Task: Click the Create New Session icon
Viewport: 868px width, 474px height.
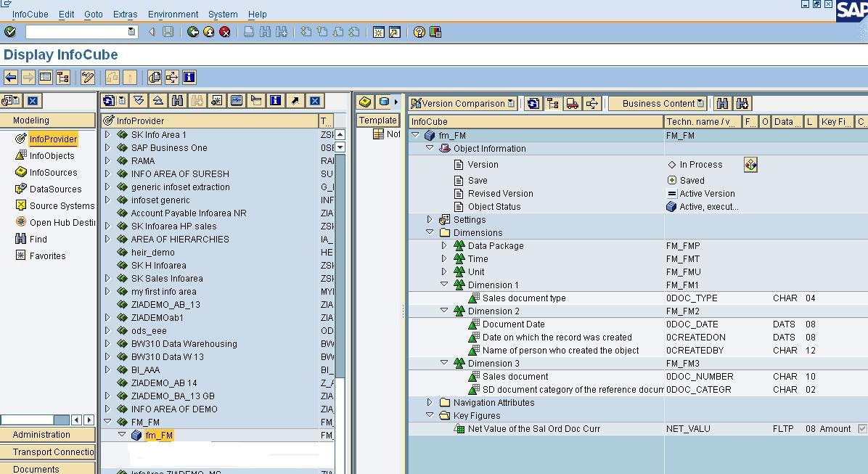Action: click(379, 32)
